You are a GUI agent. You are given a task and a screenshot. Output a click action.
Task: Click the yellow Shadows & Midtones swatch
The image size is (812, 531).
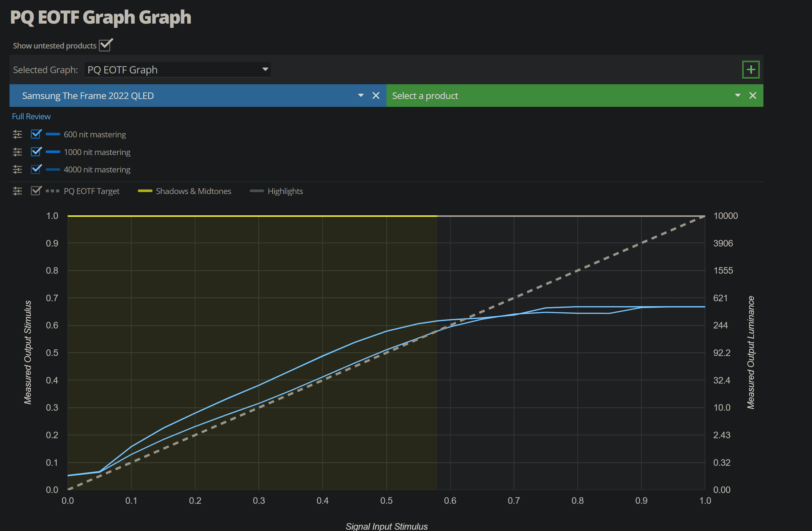click(x=145, y=191)
